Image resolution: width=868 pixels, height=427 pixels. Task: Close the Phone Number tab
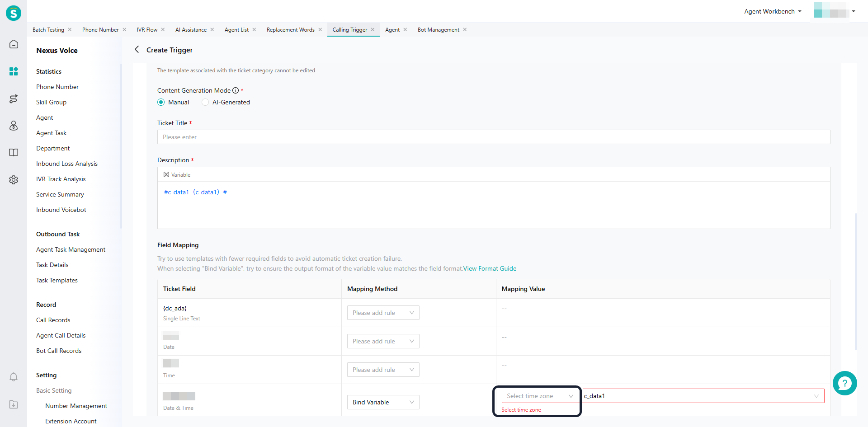(x=124, y=30)
